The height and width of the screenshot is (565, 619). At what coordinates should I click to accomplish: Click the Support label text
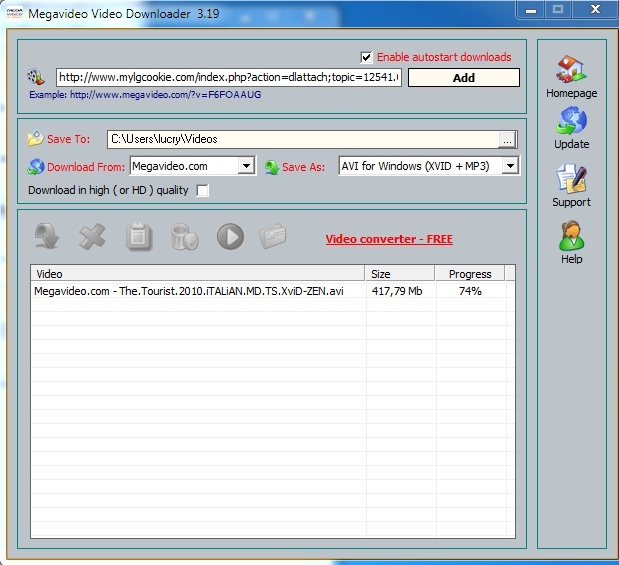tap(571, 202)
